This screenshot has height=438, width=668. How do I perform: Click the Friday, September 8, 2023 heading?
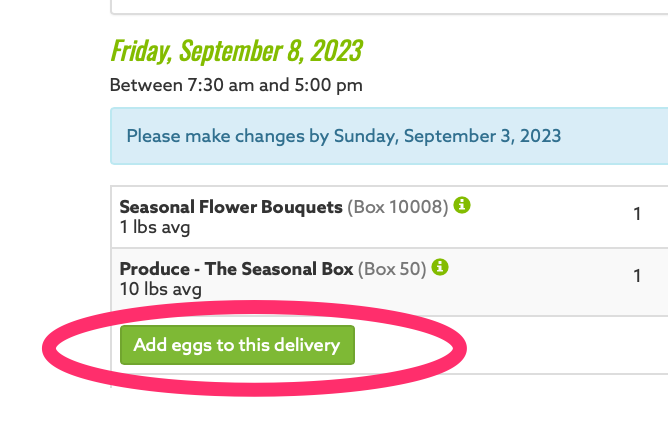click(236, 50)
